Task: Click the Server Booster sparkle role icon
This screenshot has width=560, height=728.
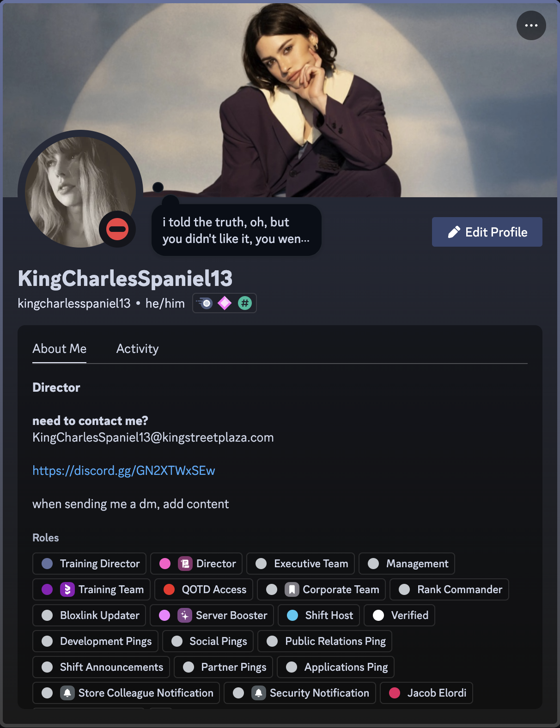Action: point(185,615)
